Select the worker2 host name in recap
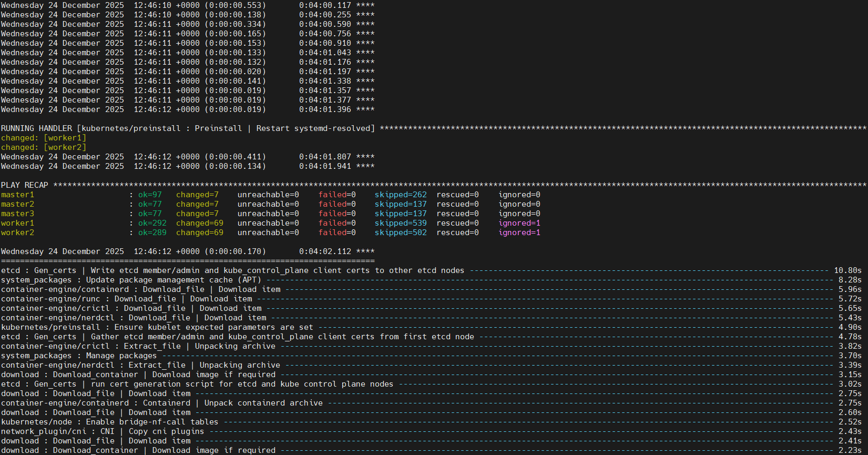868x455 pixels. pyautogui.click(x=17, y=232)
